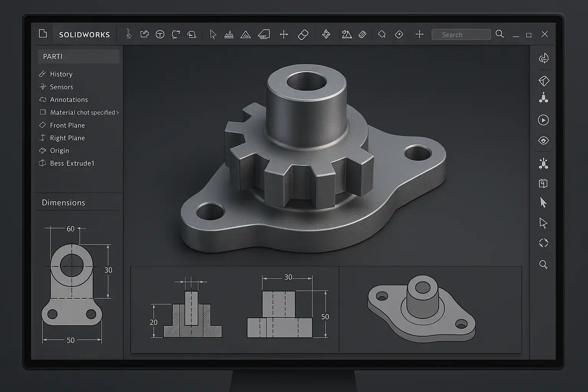Click the plus add icon in toolbar
Image resolution: width=588 pixels, height=392 pixels.
click(420, 34)
